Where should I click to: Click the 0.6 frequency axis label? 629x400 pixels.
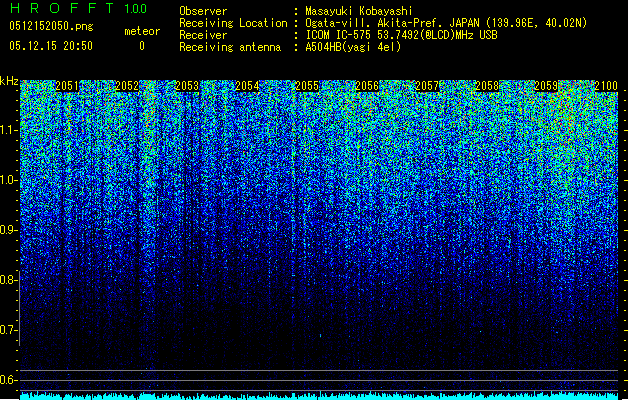pyautogui.click(x=9, y=380)
